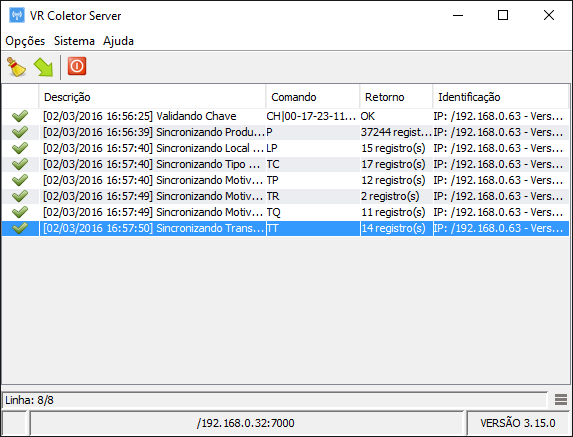Click the red power stop icon
Image resolution: width=573 pixels, height=437 pixels.
77,66
